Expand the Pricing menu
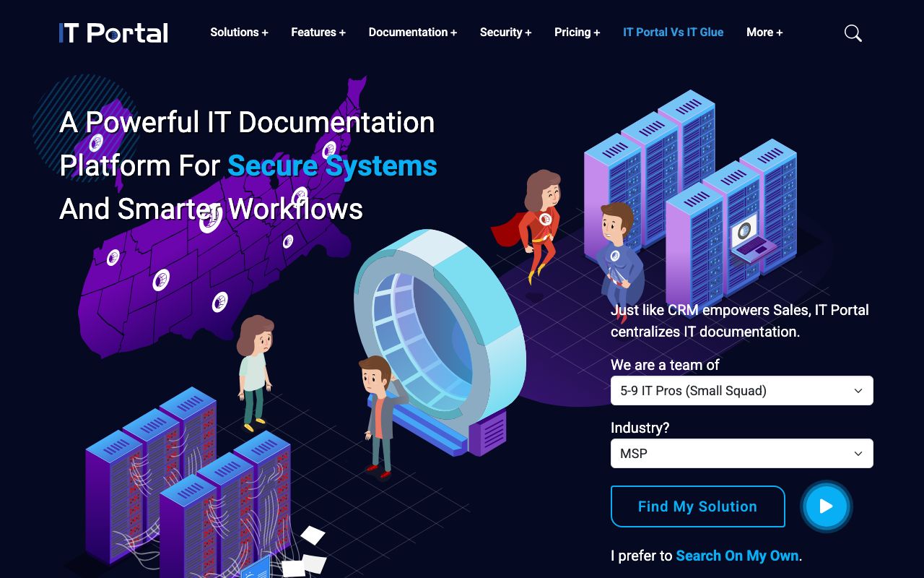 577,33
